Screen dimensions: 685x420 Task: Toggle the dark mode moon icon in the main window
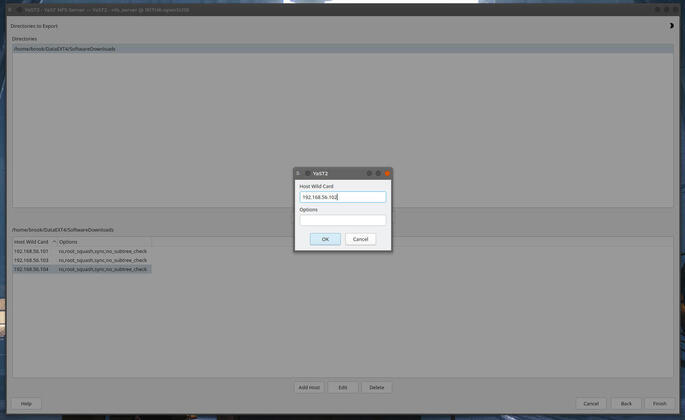[671, 26]
